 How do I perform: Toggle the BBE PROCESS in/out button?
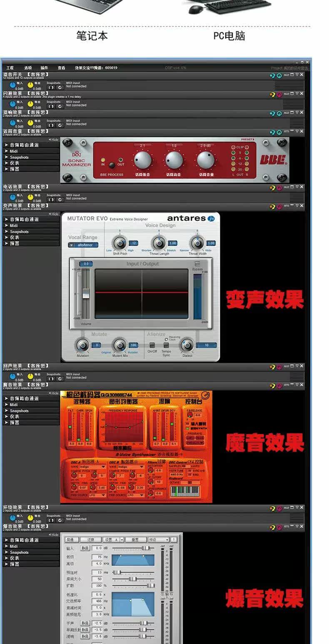point(112,165)
